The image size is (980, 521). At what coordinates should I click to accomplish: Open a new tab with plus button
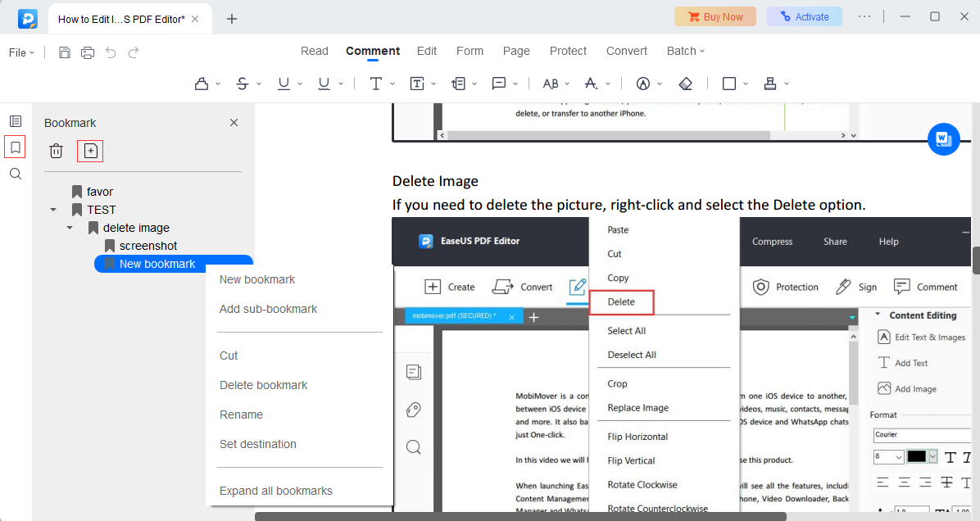232,19
